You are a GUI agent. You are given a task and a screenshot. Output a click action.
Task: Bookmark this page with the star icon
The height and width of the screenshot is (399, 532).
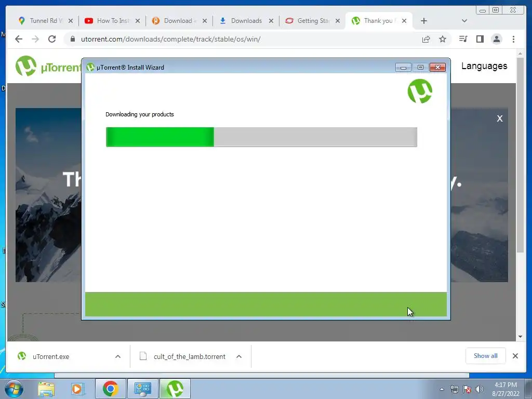click(443, 39)
